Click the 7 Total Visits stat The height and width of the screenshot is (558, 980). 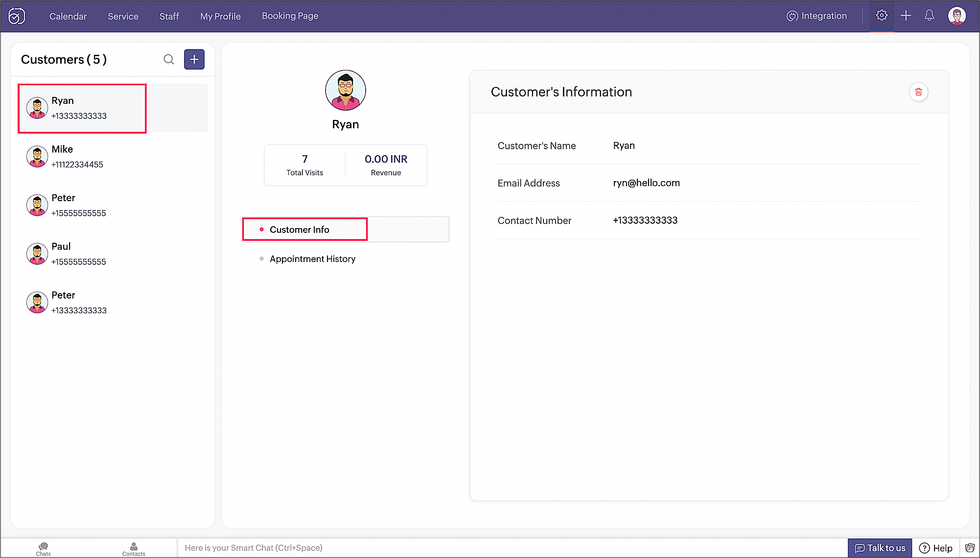pyautogui.click(x=304, y=165)
